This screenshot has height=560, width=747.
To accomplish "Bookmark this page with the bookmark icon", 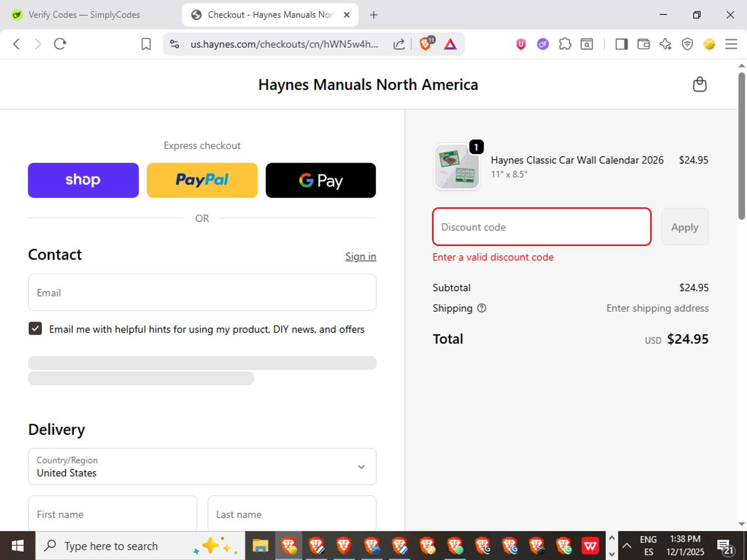I will tap(146, 44).
